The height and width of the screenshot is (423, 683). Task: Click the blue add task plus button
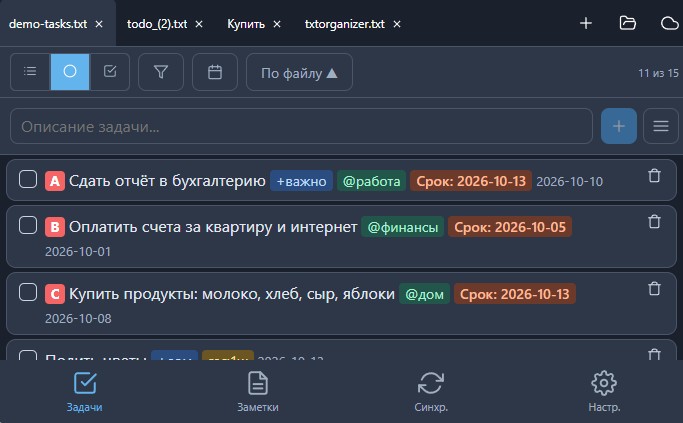[619, 126]
